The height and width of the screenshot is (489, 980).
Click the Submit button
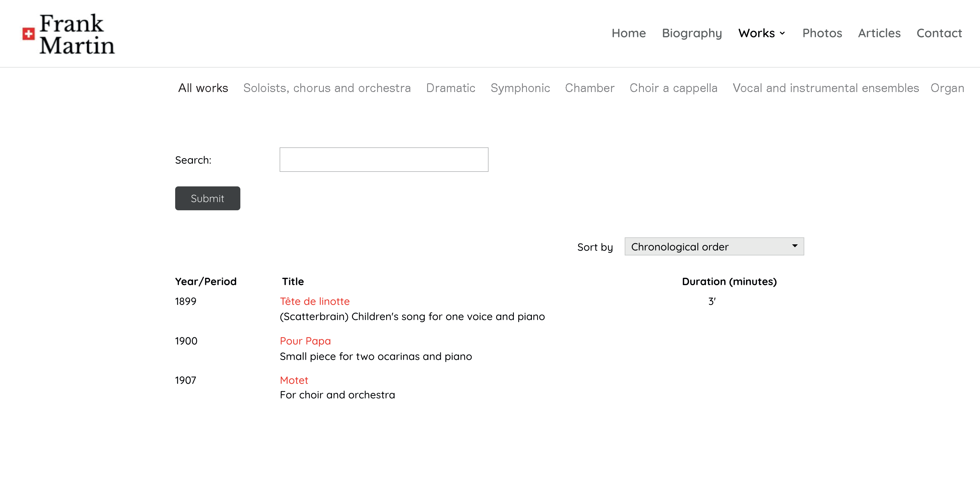point(208,198)
